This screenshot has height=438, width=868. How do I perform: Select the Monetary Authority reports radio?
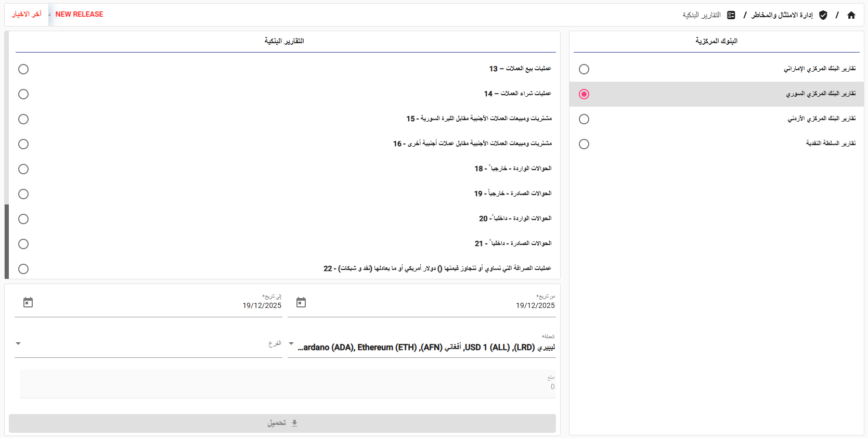[x=584, y=144]
